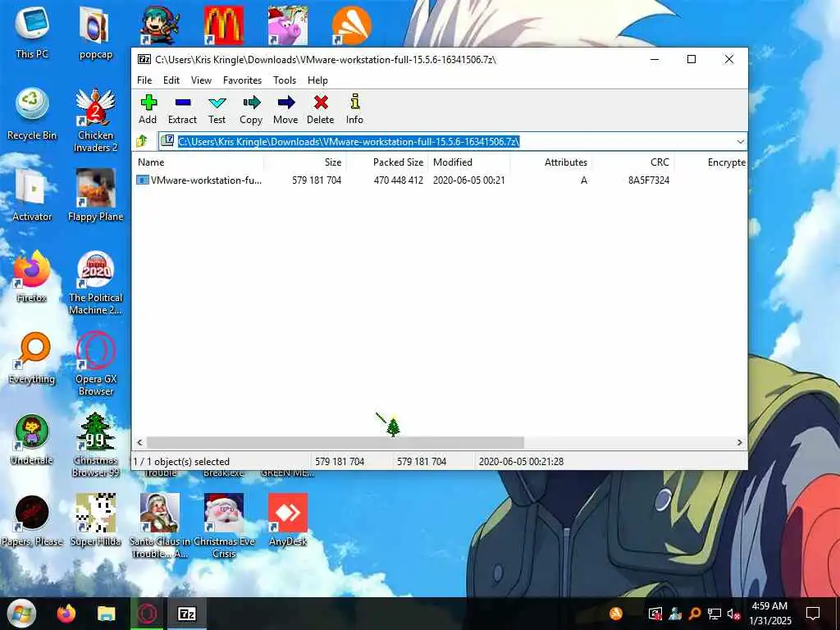
Task: Select the Christmas Browser 99 shortcut
Action: [95, 445]
